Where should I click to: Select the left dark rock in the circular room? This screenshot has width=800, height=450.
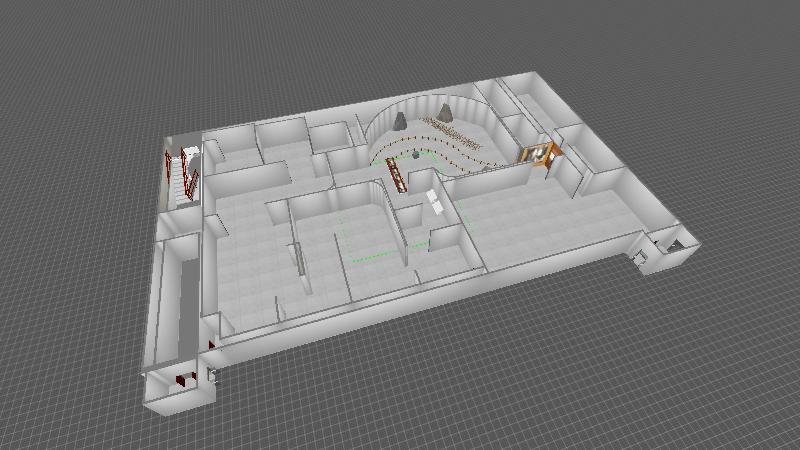coord(400,121)
